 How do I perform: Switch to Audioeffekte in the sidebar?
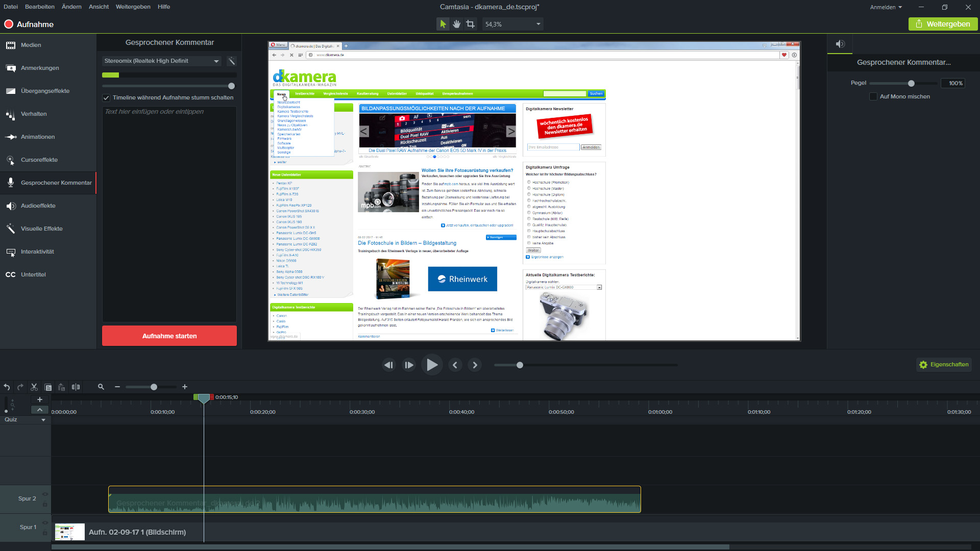click(38, 206)
